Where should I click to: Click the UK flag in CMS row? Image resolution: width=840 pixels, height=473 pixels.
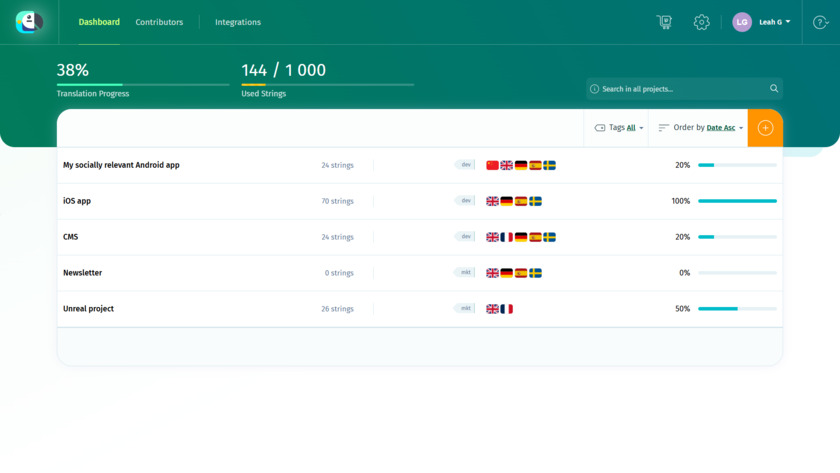pos(492,237)
